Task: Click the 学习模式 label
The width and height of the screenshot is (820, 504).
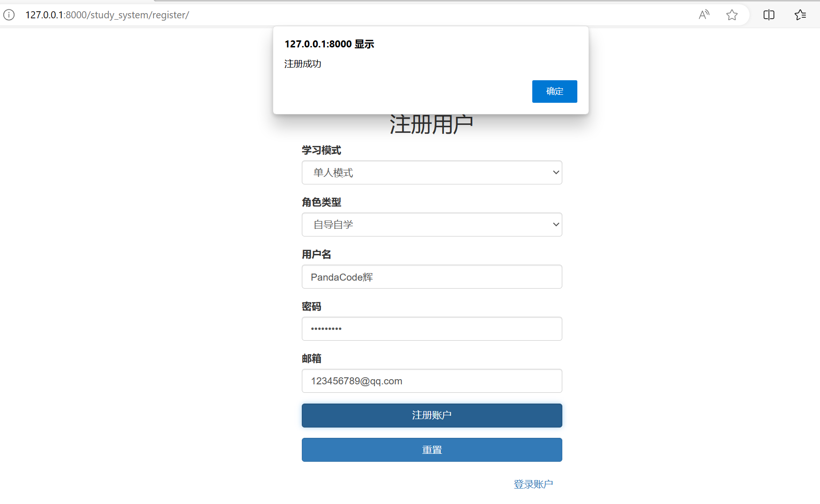Action: pos(322,150)
